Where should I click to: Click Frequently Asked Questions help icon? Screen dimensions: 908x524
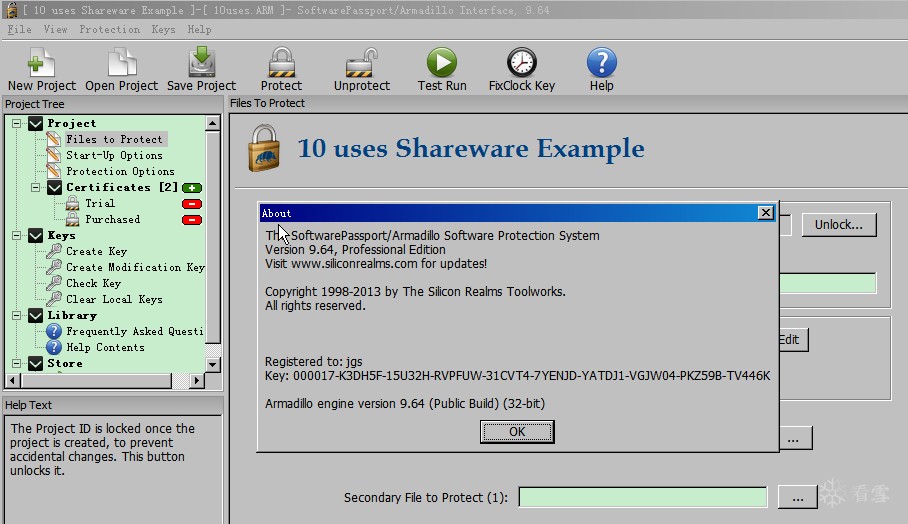54,331
